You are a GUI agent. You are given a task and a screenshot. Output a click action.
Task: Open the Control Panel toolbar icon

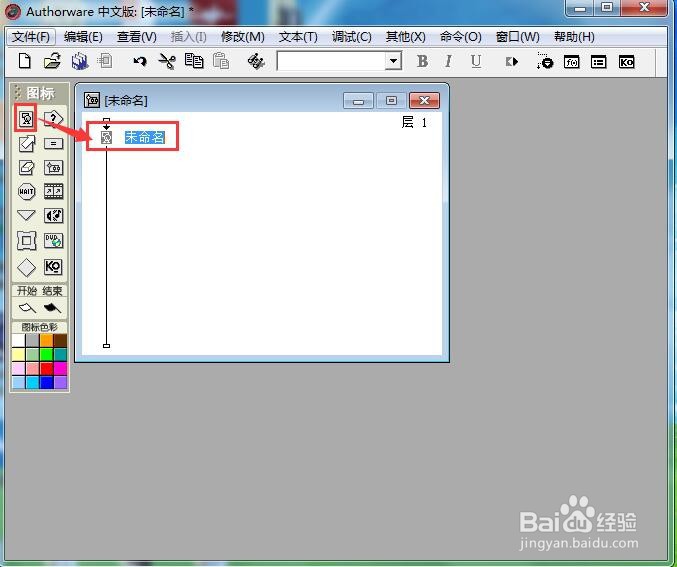click(545, 61)
